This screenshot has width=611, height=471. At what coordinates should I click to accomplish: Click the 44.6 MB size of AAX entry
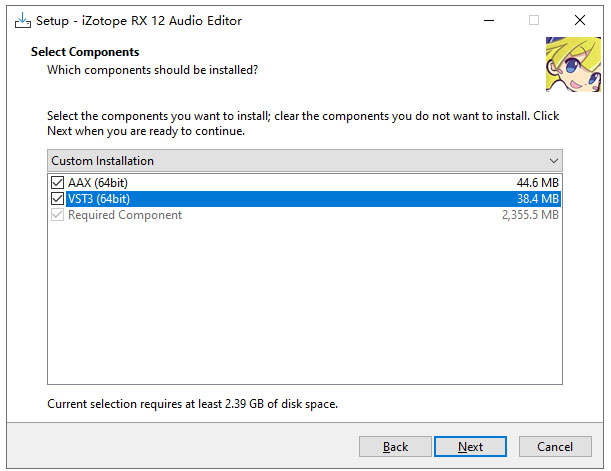(x=538, y=183)
